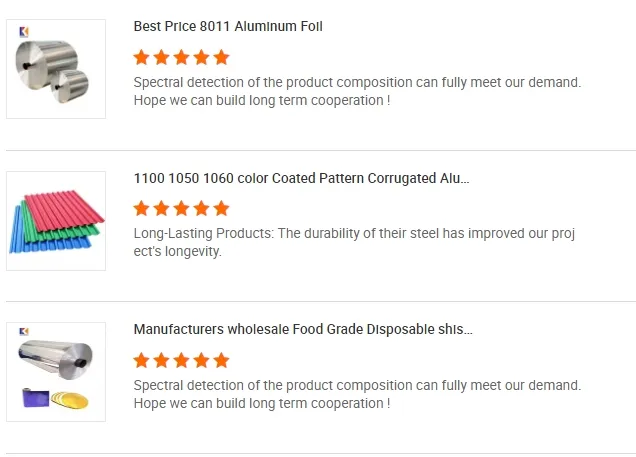The width and height of the screenshot is (636, 457).
Task: Click first star of Aluminum Foil rating
Action: click(142, 57)
